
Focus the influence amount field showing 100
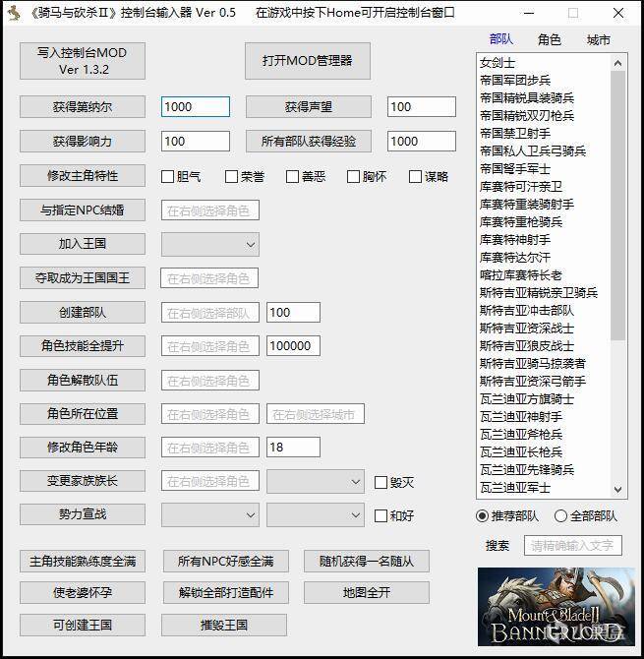tap(196, 142)
